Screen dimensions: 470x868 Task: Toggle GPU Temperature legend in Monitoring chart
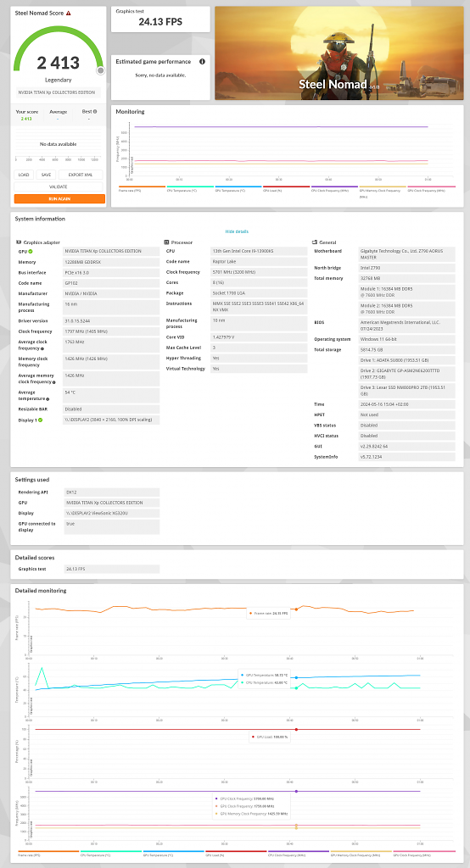click(239, 189)
